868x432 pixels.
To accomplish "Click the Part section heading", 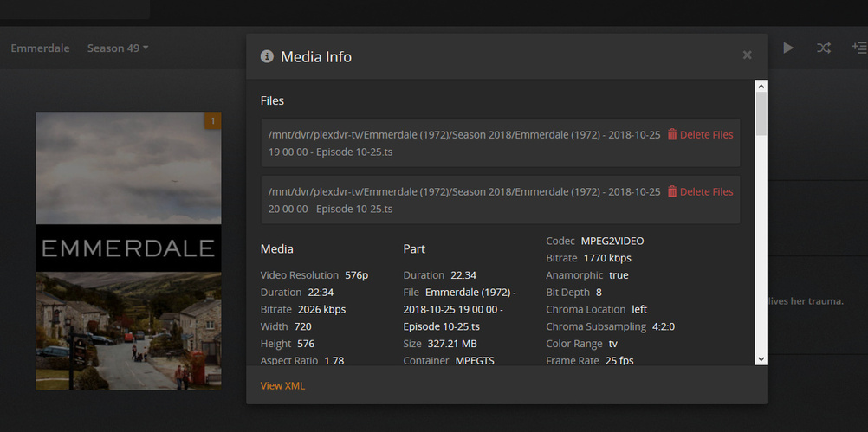I will coord(414,249).
